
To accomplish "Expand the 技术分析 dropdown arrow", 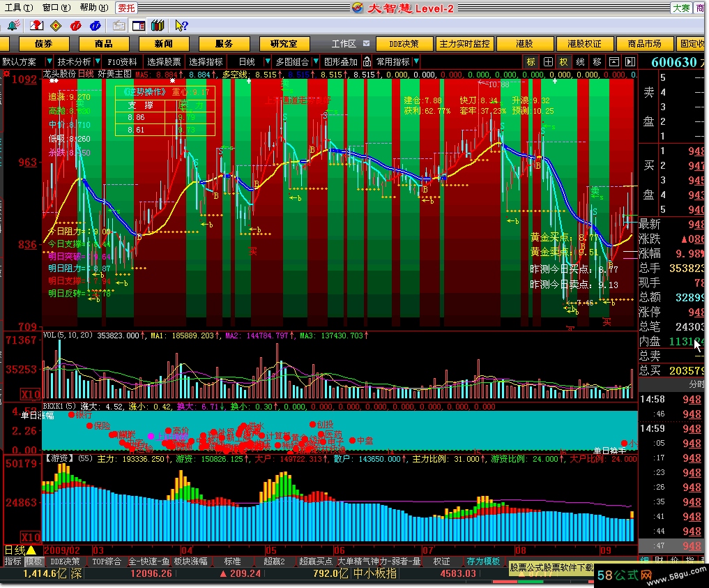I will click(x=97, y=61).
